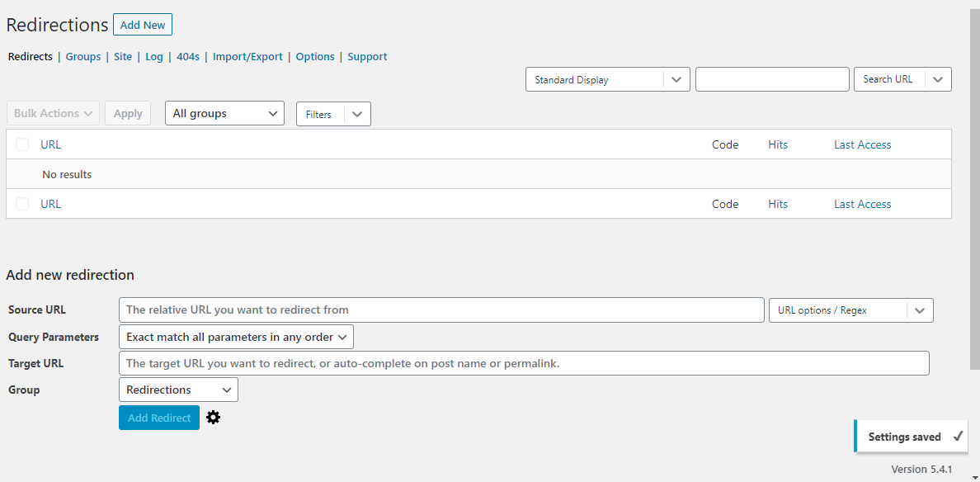
Task: Click the Add New button
Action: tap(143, 25)
